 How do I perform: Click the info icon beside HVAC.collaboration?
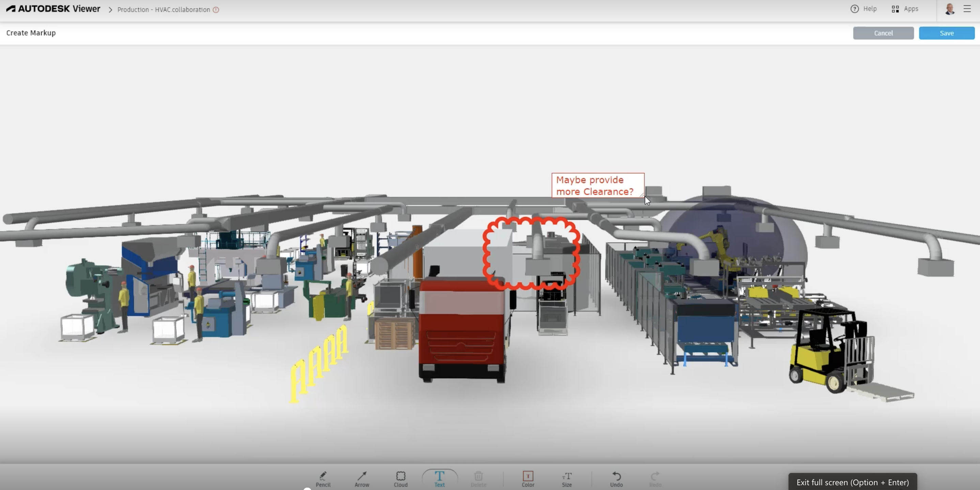tap(216, 10)
